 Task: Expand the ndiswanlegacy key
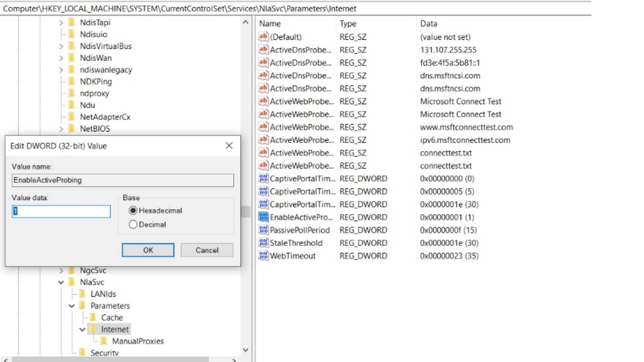point(61,70)
